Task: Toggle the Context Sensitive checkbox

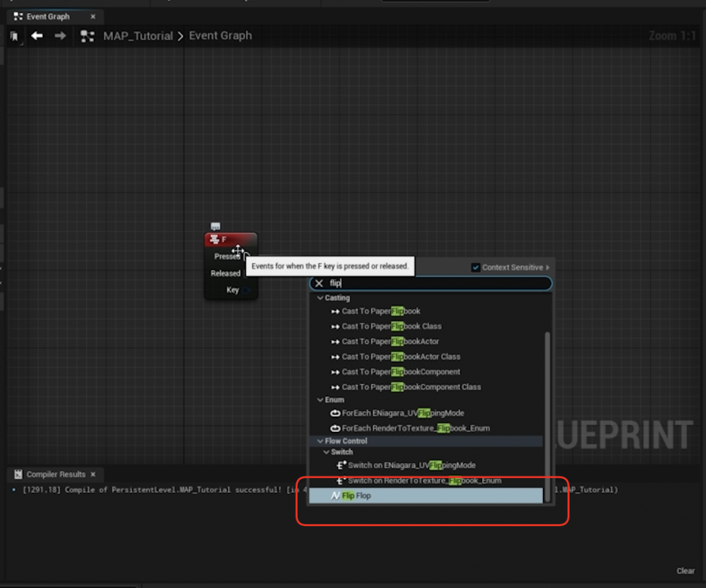Action: tap(475, 267)
